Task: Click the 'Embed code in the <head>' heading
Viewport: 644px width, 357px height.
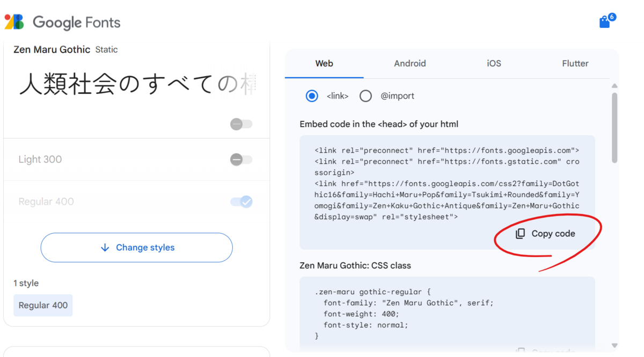Action: tap(379, 124)
